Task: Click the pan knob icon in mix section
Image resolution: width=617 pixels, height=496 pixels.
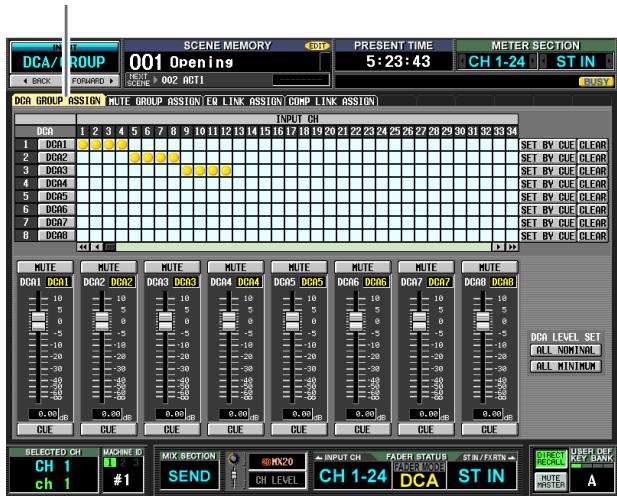Action: [x=234, y=459]
